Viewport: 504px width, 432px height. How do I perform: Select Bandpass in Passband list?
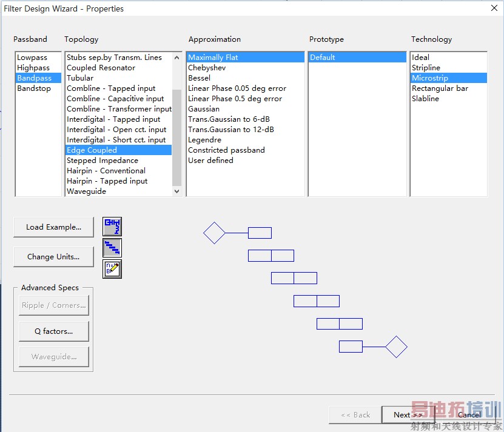[x=38, y=78]
